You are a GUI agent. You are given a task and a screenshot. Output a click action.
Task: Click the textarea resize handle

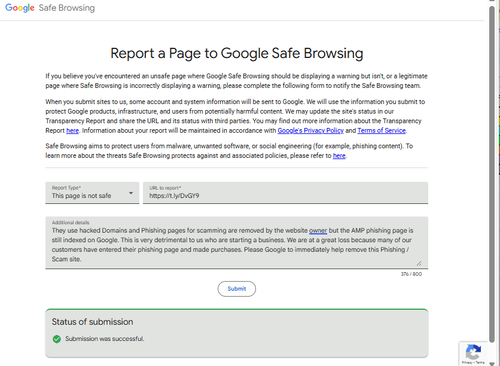coord(419,263)
